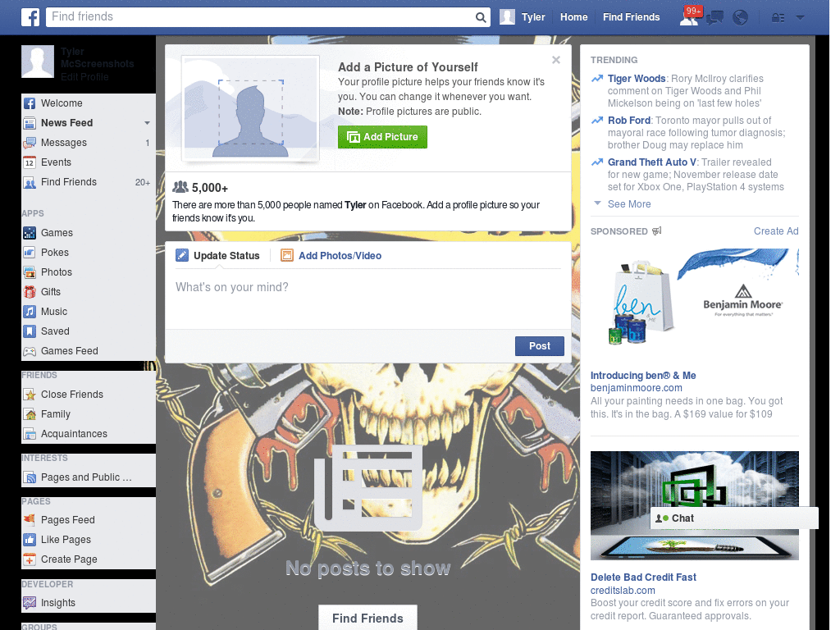The width and height of the screenshot is (840, 630).
Task: Click the News Feed icon in sidebar
Action: pos(30,123)
